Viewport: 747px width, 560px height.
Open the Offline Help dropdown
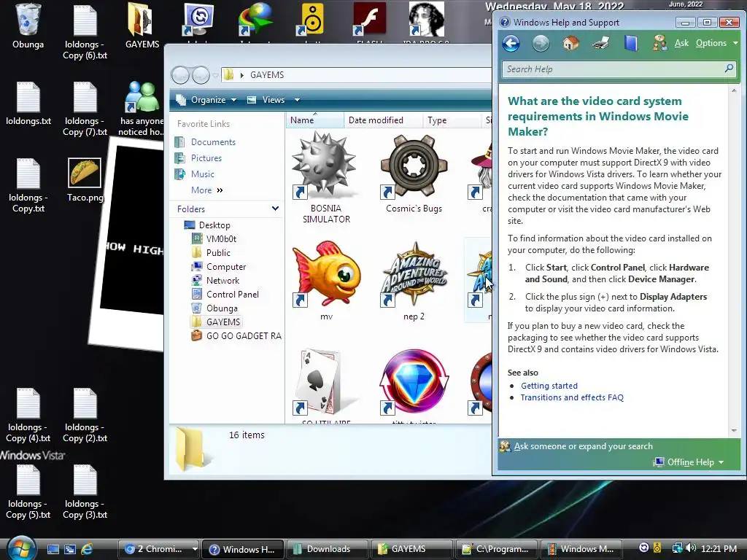[x=689, y=462]
